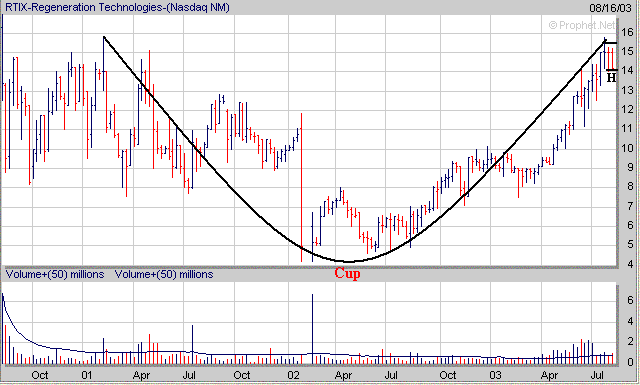640x385 pixels.
Task: Click the Apr label following year 03
Action: [549, 375]
